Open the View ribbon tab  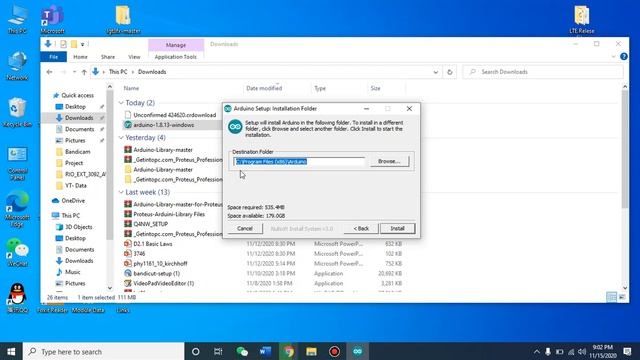[x=134, y=57]
